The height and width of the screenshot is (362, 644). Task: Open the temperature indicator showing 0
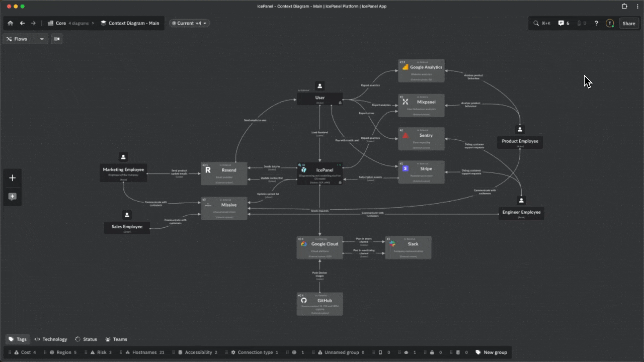[582, 23]
